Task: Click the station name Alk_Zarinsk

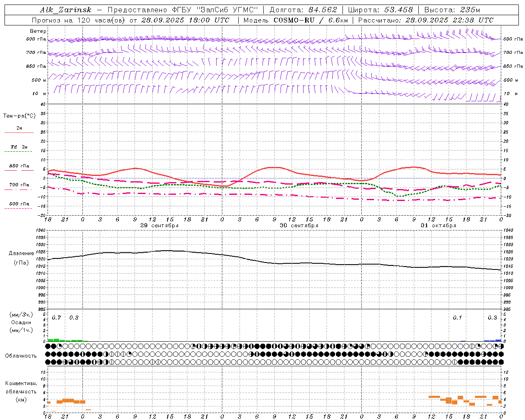Action: (x=66, y=10)
